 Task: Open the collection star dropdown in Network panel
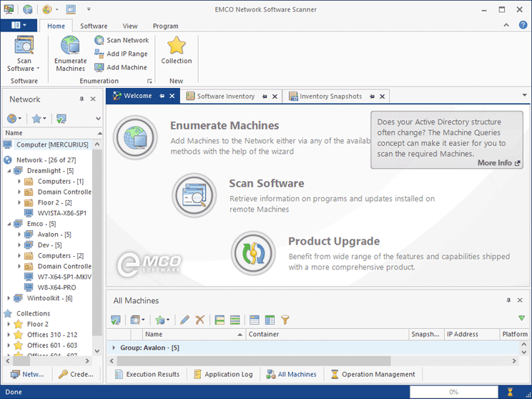click(x=39, y=119)
